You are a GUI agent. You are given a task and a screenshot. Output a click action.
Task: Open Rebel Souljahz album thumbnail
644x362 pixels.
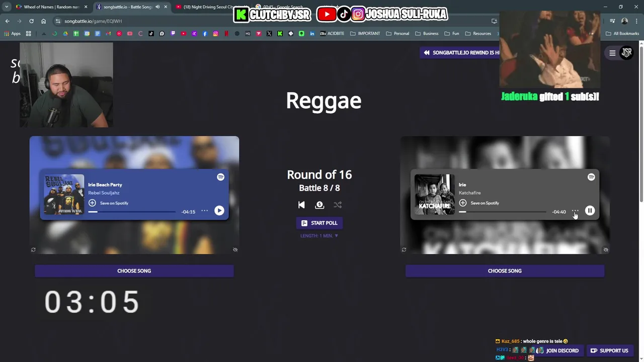(x=64, y=195)
